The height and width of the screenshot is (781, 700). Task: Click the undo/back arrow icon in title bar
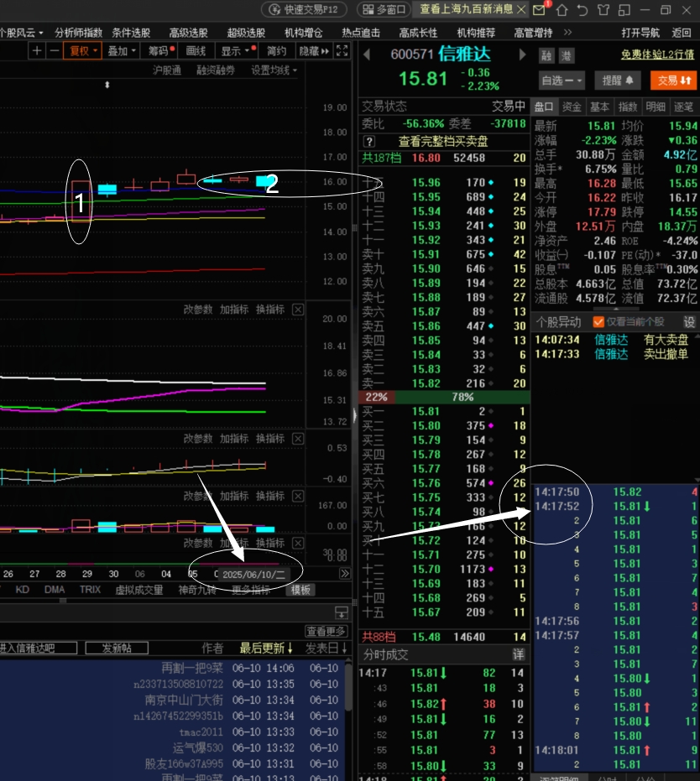[582, 9]
